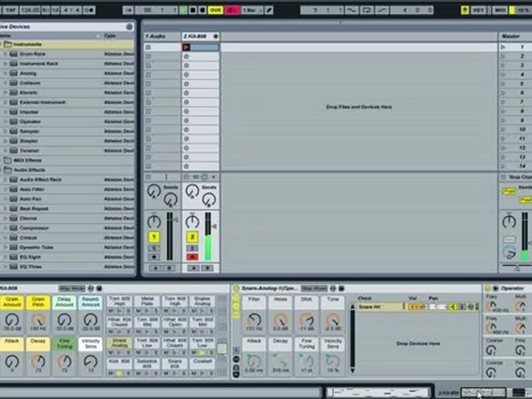Select the Compressor device icon in browser
532x399 pixels.
tap(13, 228)
